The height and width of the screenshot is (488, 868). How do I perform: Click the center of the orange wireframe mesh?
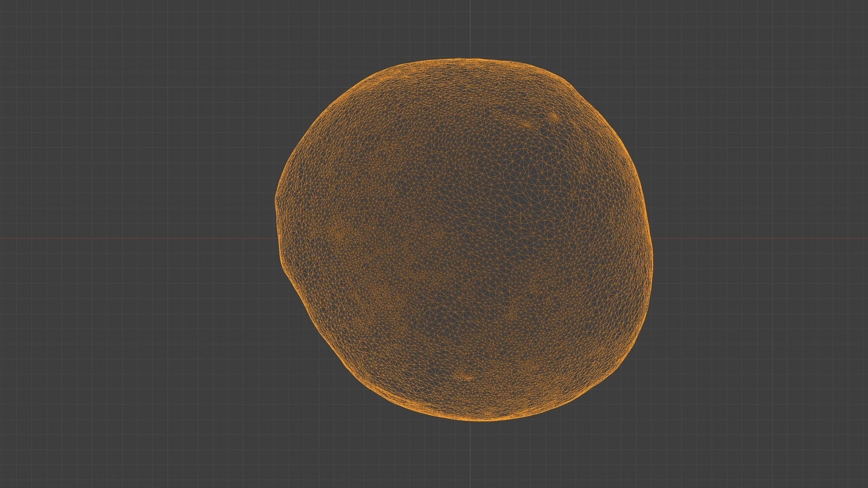(x=464, y=240)
